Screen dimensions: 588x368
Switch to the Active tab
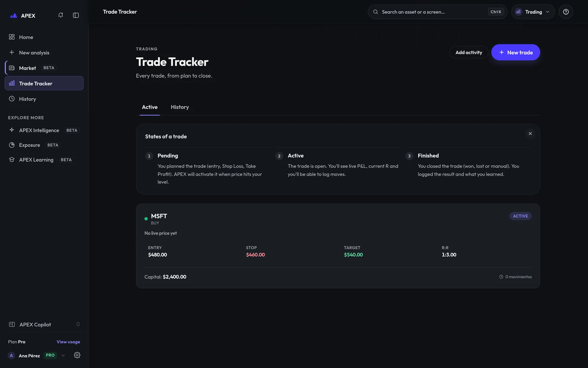pos(150,107)
